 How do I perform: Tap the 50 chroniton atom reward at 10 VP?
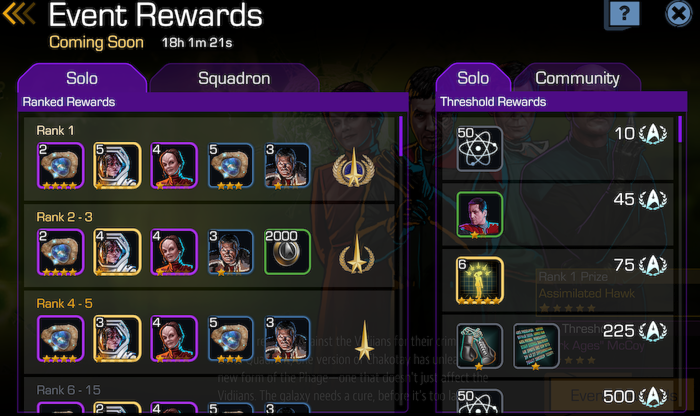479,149
